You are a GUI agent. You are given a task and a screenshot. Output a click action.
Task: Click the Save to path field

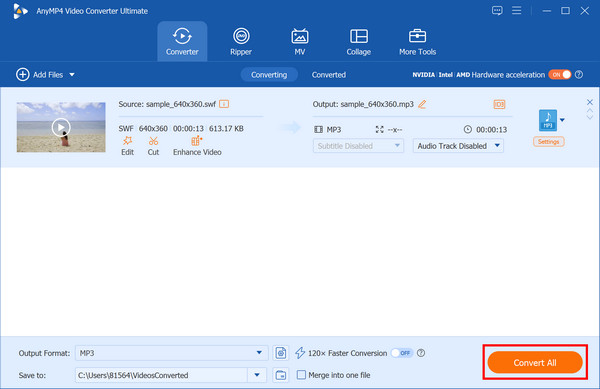162,375
